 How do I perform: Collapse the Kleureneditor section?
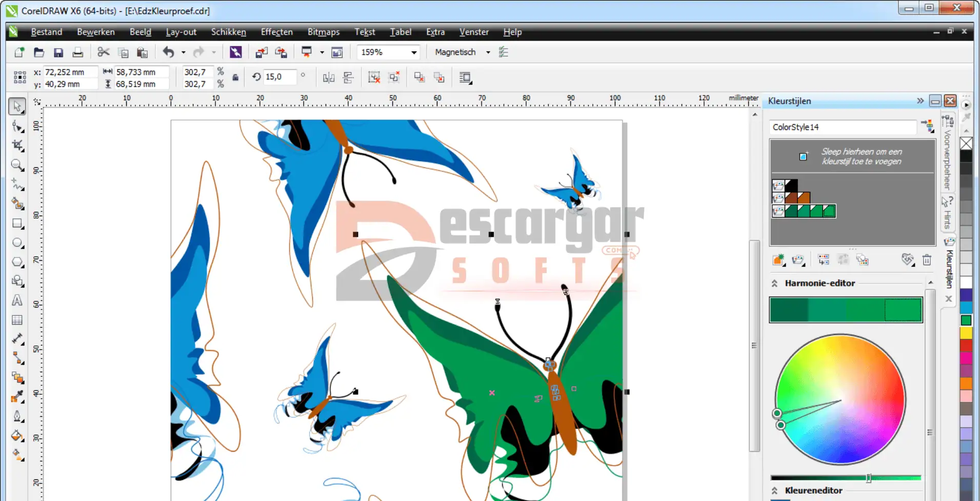pyautogui.click(x=774, y=491)
